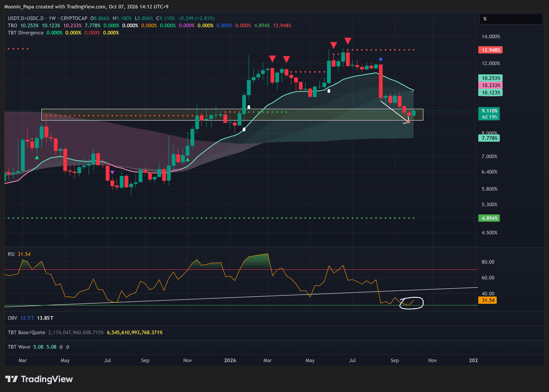
Task: Click the 2026 label on time axis
Action: pyautogui.click(x=230, y=360)
